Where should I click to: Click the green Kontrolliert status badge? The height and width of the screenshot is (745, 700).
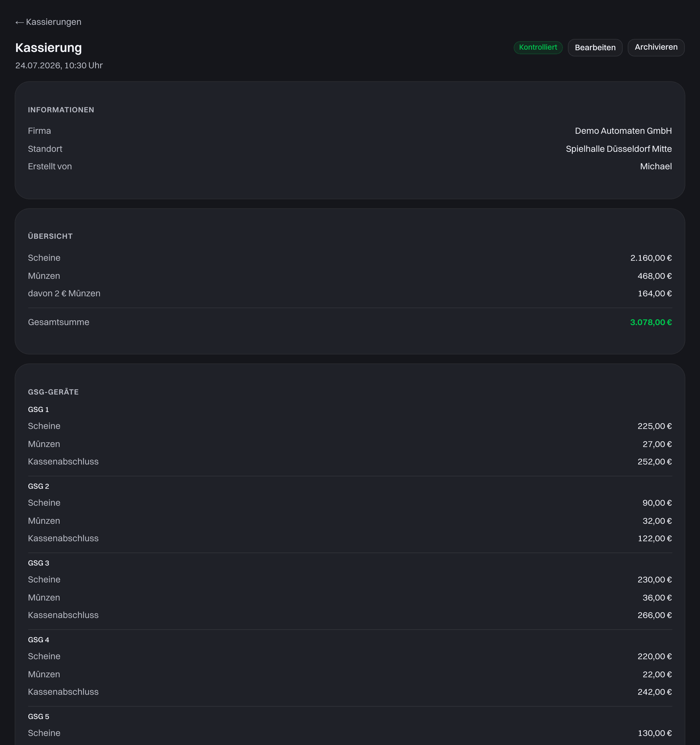(x=538, y=47)
